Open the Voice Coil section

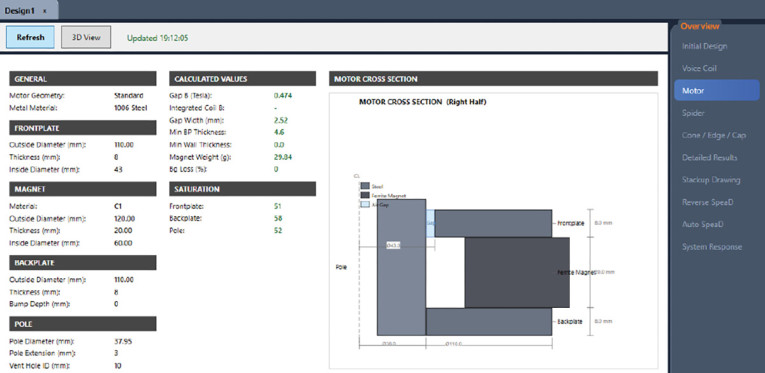(699, 68)
